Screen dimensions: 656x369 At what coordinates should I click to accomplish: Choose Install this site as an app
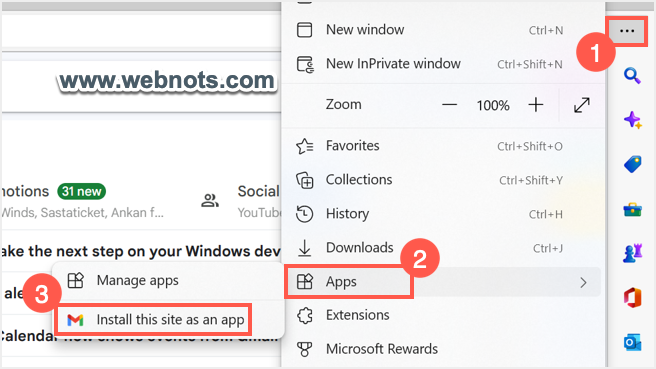pos(170,320)
